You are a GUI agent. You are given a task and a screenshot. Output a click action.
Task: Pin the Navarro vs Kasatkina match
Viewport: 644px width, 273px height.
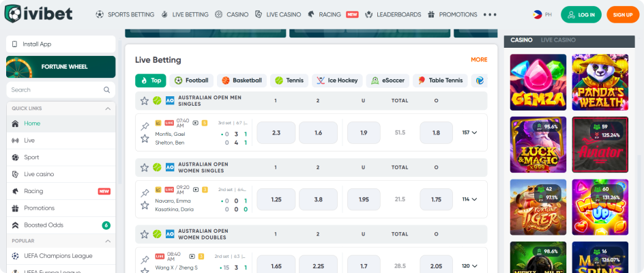tap(145, 193)
